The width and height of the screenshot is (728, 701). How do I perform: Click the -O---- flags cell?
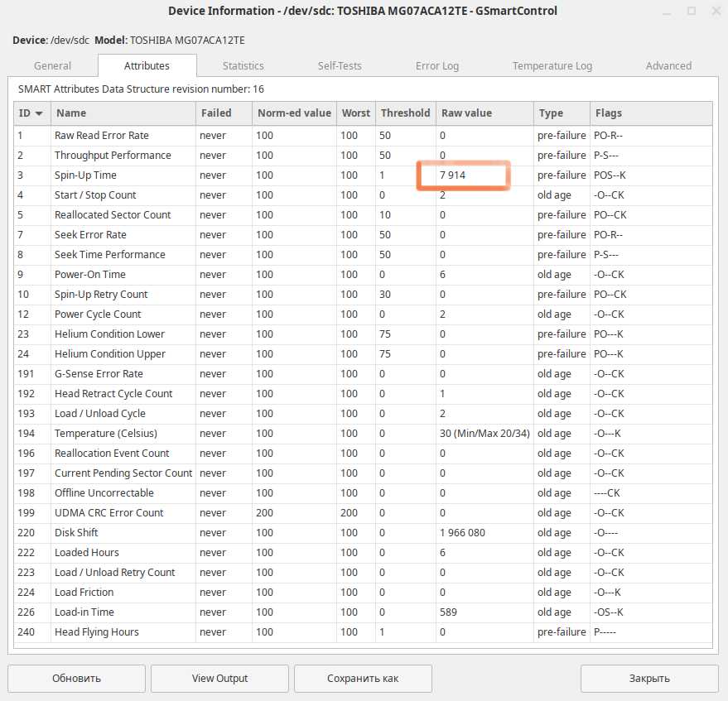click(x=605, y=533)
